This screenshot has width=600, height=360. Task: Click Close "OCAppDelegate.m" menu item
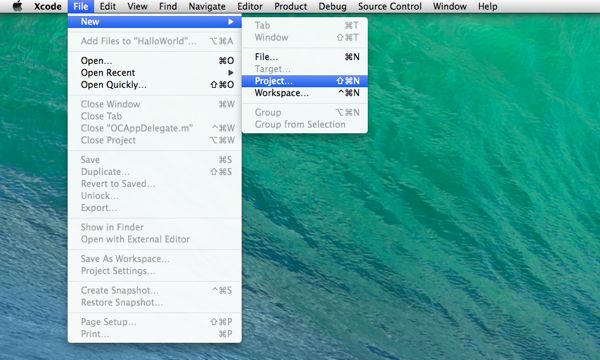click(155, 128)
